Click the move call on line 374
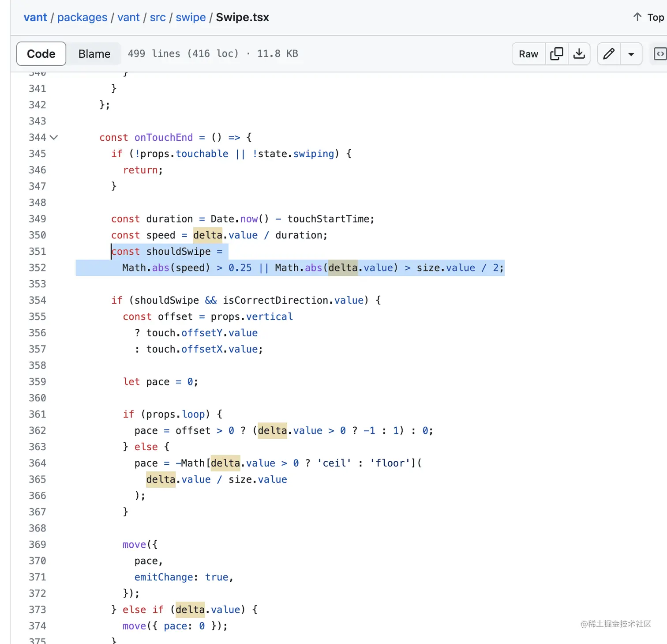 pos(134,626)
